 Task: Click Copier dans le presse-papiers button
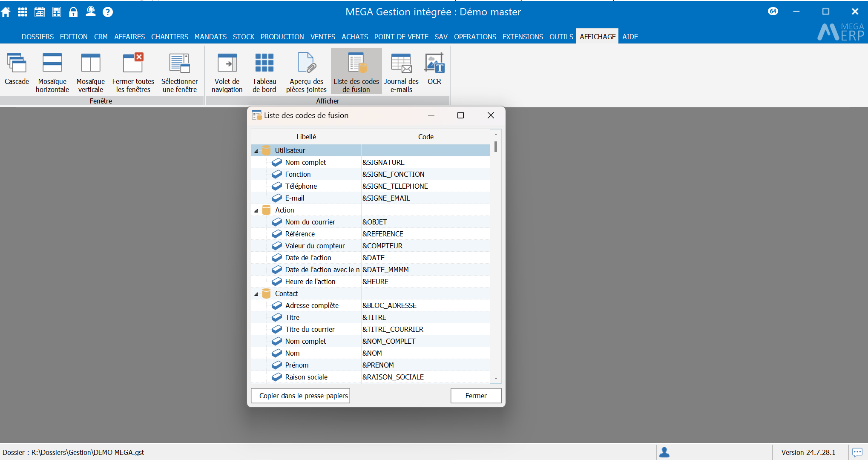point(301,396)
